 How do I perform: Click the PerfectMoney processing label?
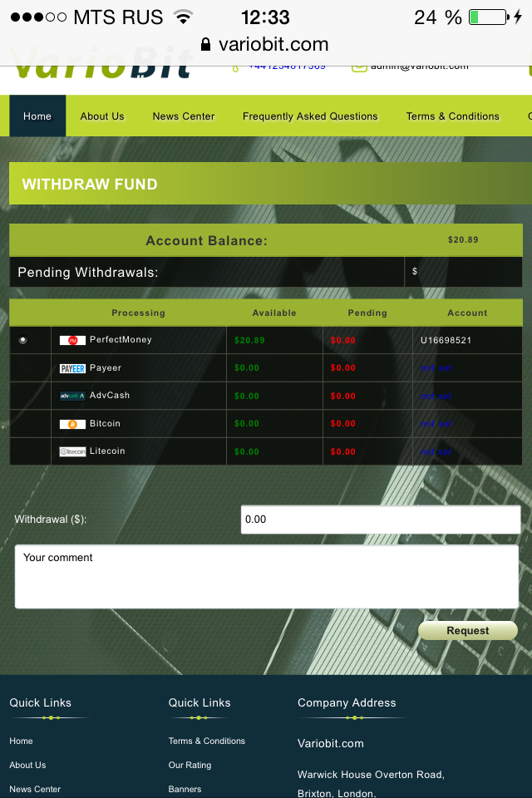click(x=121, y=339)
